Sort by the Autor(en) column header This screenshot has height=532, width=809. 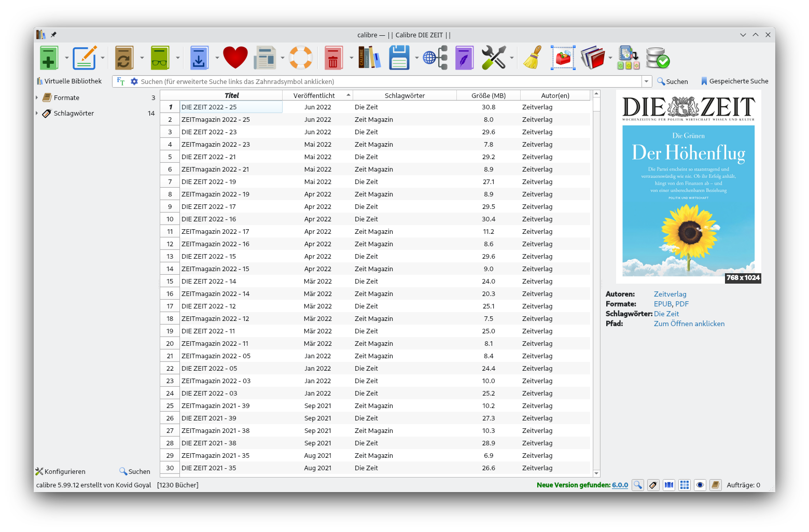[555, 95]
